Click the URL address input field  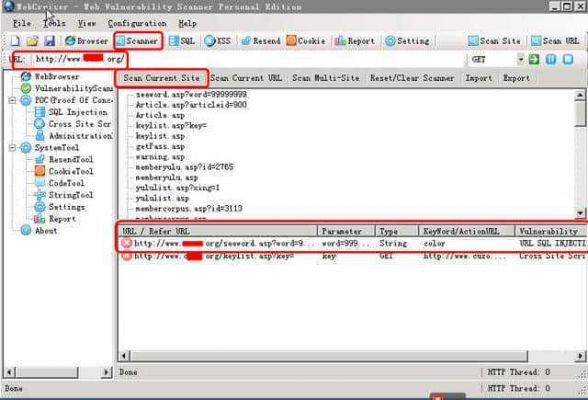point(249,59)
